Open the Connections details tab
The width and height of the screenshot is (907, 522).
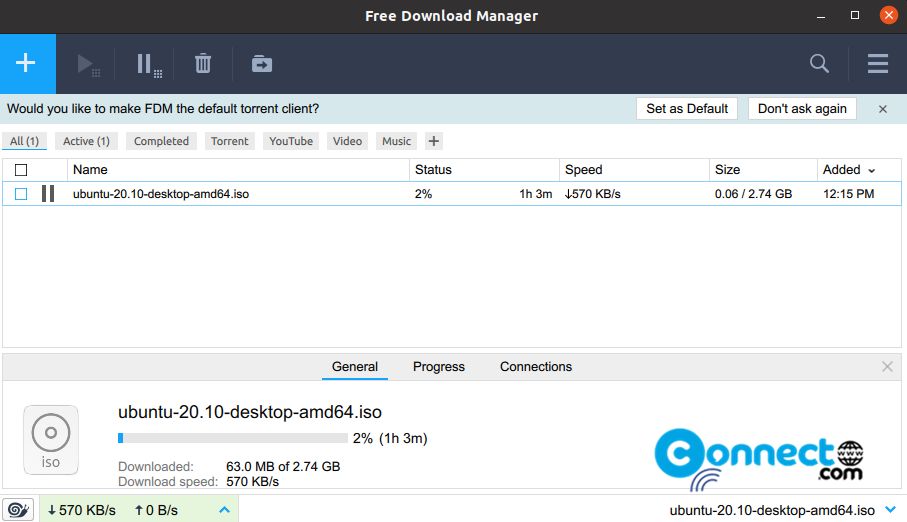[x=536, y=367]
